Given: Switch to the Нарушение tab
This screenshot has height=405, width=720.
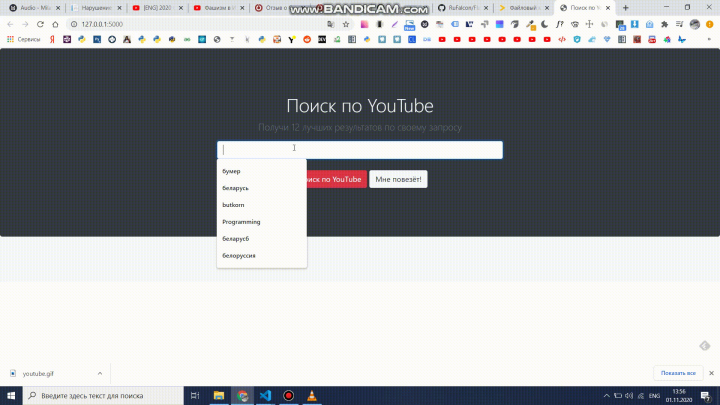Looking at the screenshot, I should pyautogui.click(x=96, y=8).
